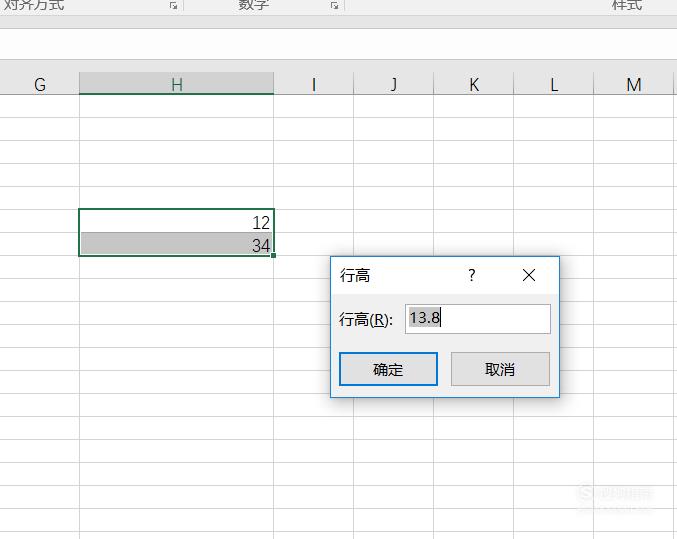
Task: Select column K header
Action: pyautogui.click(x=474, y=84)
